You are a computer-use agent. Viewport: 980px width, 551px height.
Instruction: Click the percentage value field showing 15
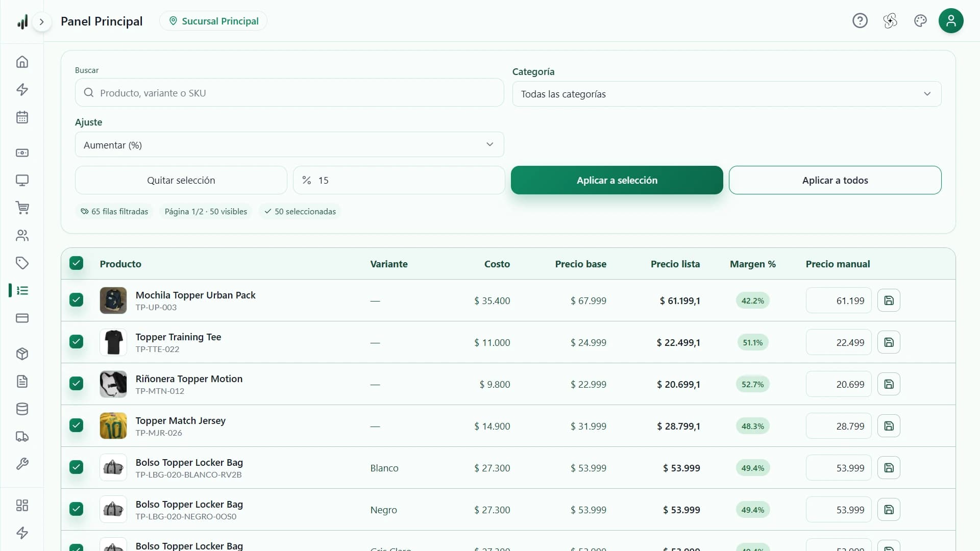[x=399, y=180]
